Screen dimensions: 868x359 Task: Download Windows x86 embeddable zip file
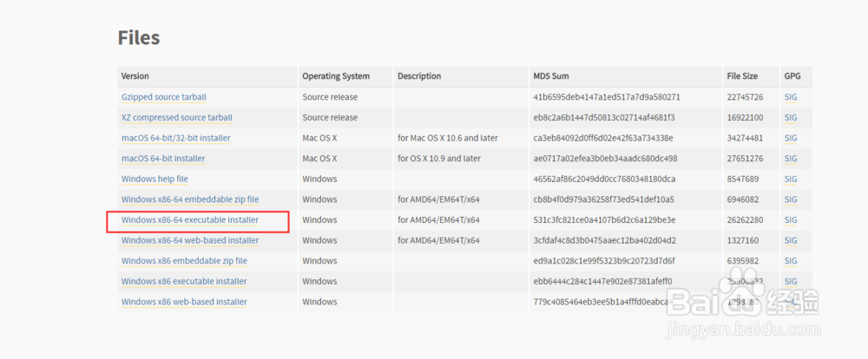184,261
